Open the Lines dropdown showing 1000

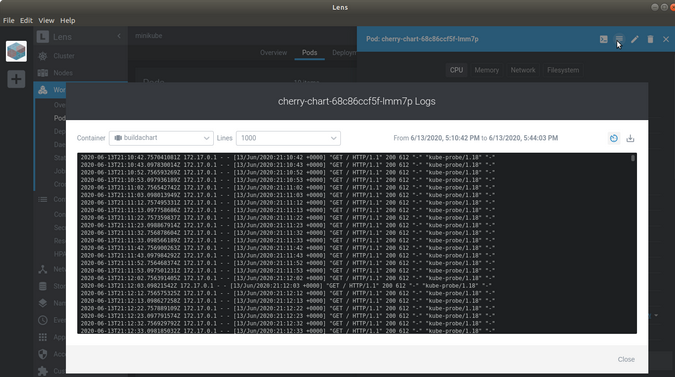point(288,138)
